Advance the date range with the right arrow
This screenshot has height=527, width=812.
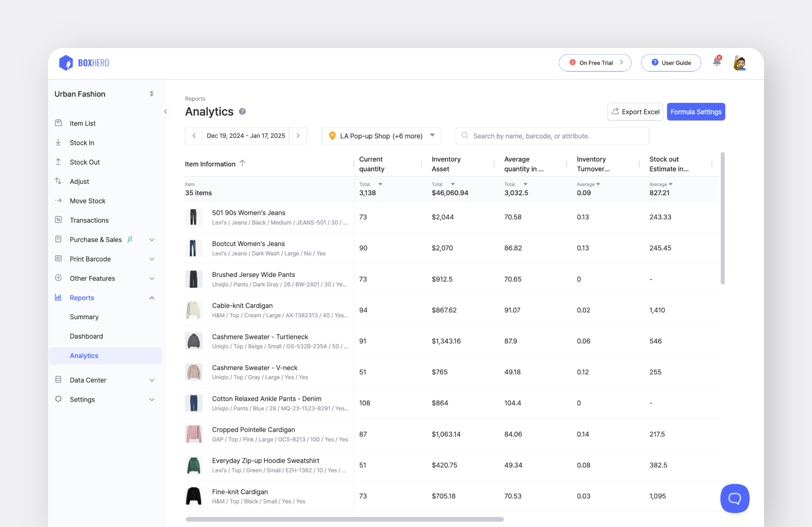click(298, 136)
